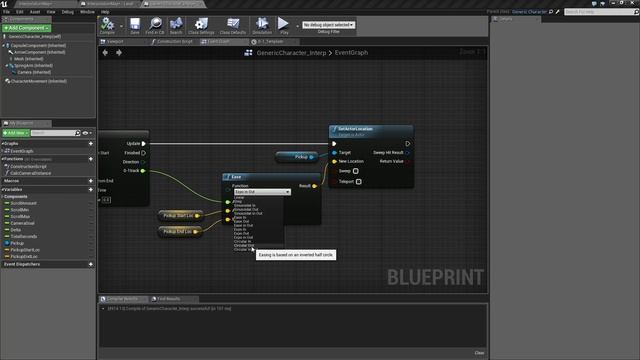The width and height of the screenshot is (640, 360).
Task: Click the search magnifier icon in My Blueprint
Action: click(x=78, y=133)
